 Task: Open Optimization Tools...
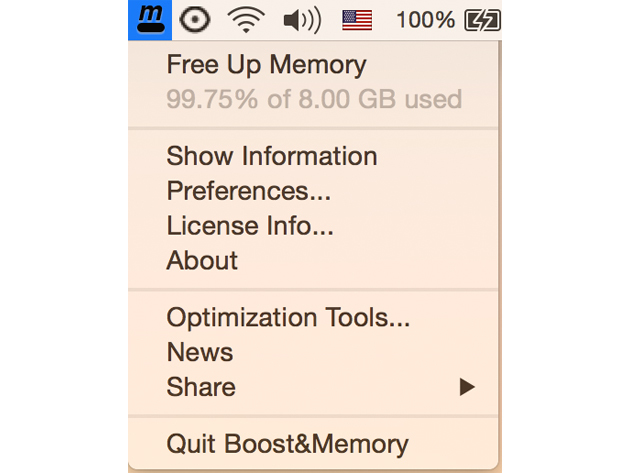click(x=313, y=318)
